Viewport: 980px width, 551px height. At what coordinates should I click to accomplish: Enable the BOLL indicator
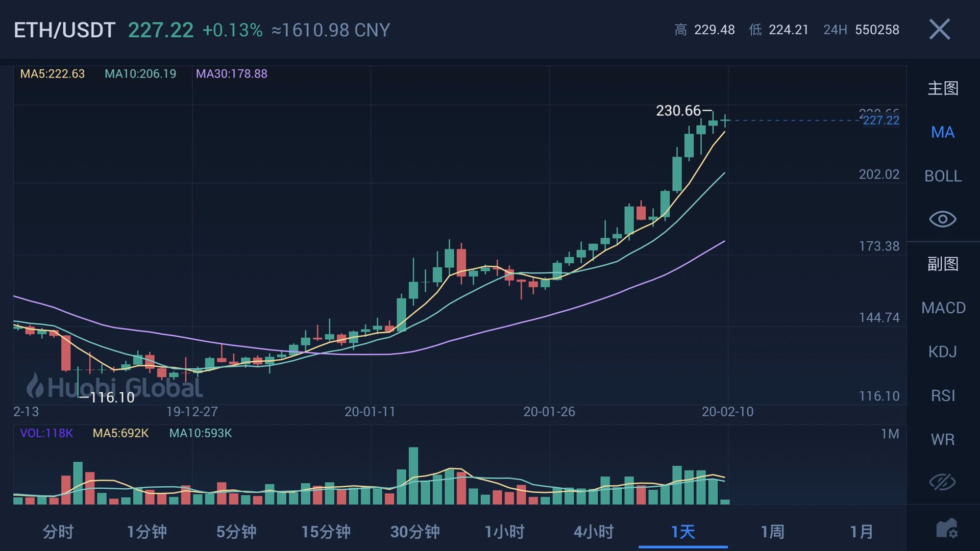pos(942,176)
